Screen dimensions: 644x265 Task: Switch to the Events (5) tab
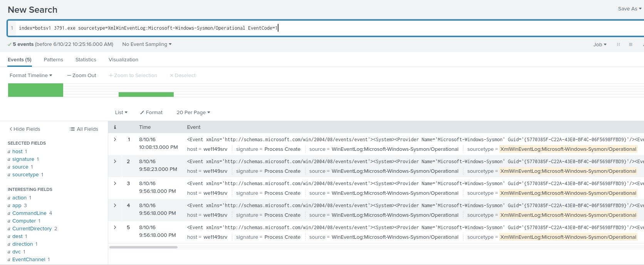tap(20, 59)
